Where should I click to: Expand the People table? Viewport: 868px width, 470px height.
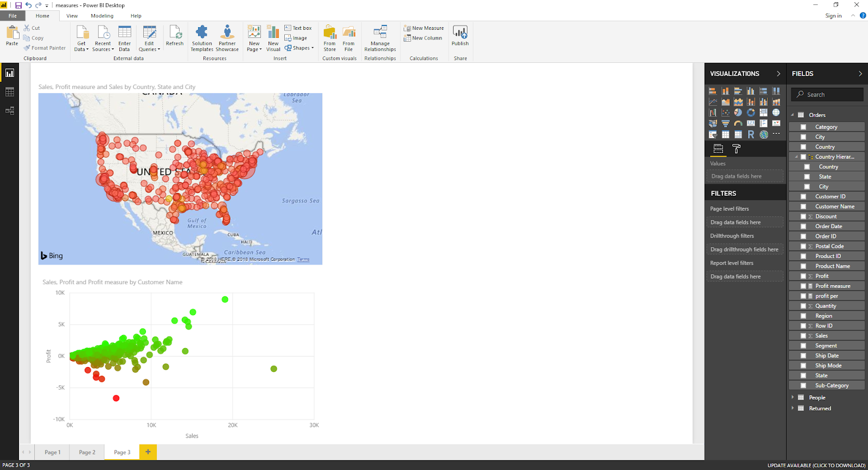793,397
